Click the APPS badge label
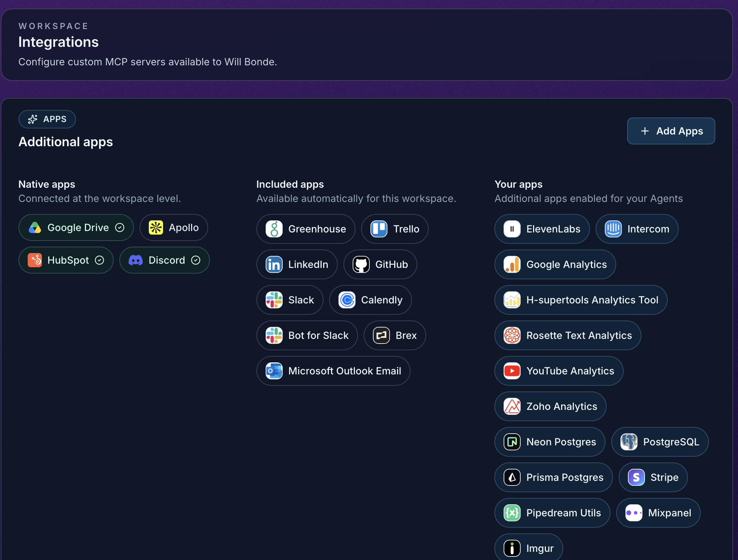The width and height of the screenshot is (738, 560). [x=55, y=119]
